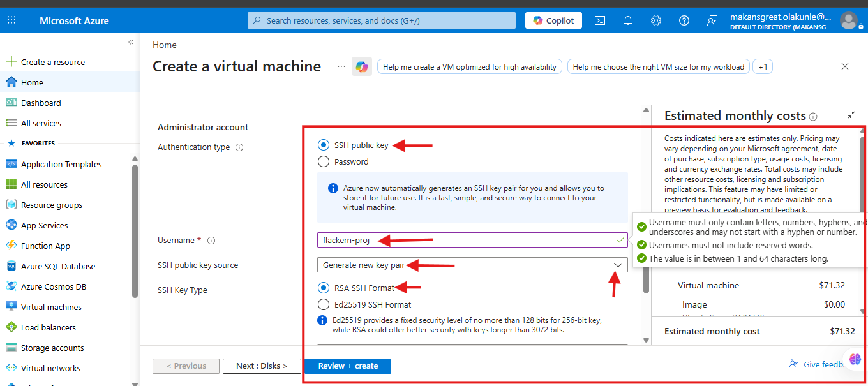Open the feedback icon in top bar

pyautogui.click(x=712, y=20)
